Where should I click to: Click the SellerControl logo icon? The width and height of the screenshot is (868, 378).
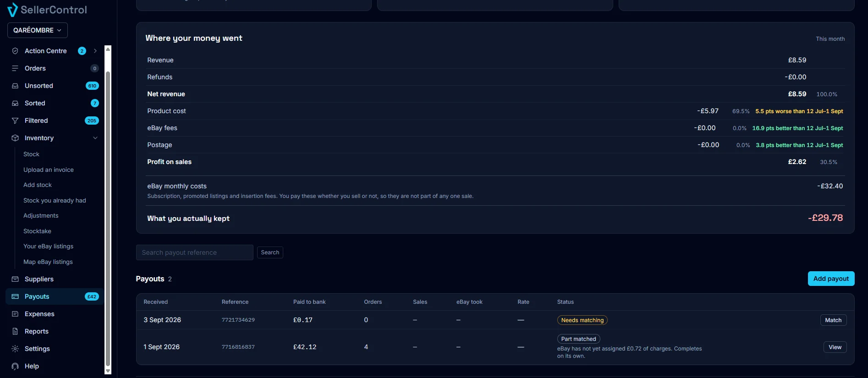13,10
